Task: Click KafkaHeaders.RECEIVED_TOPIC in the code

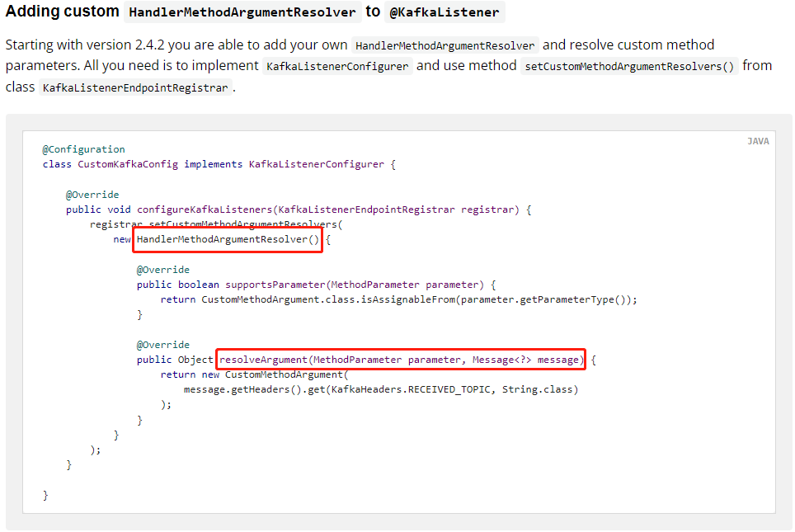Action: [x=411, y=389]
